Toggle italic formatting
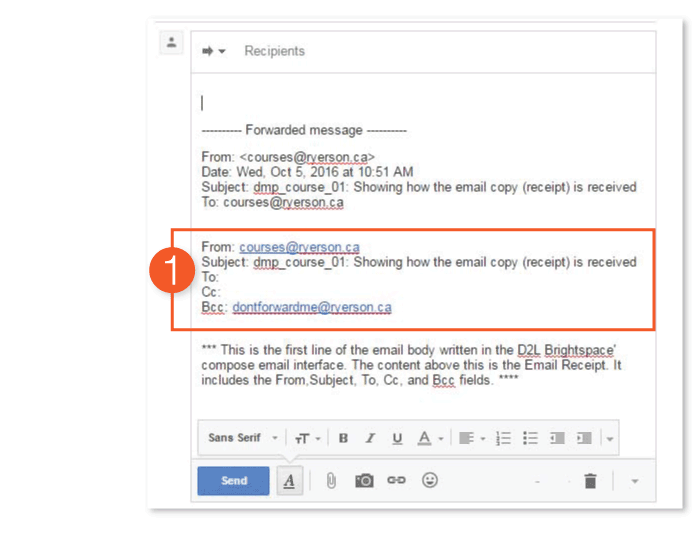The width and height of the screenshot is (700, 558). [370, 438]
